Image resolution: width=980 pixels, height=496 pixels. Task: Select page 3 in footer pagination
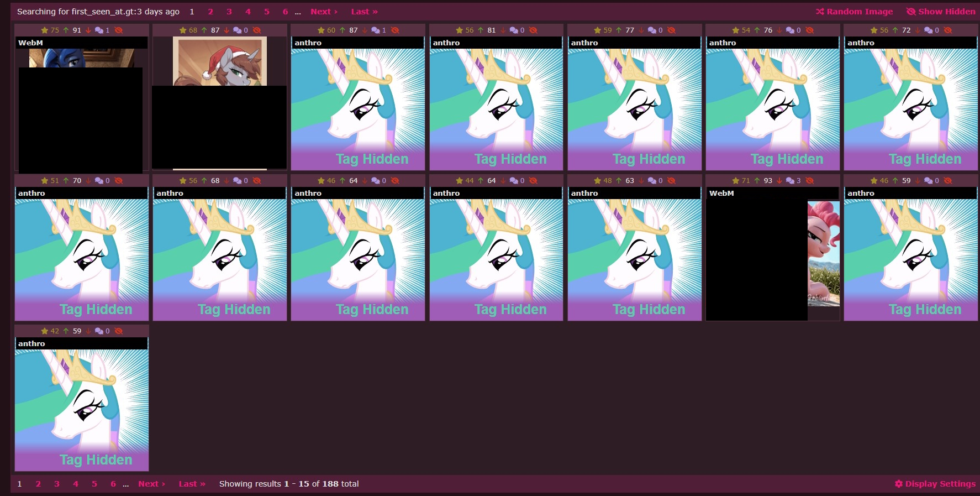(x=57, y=484)
